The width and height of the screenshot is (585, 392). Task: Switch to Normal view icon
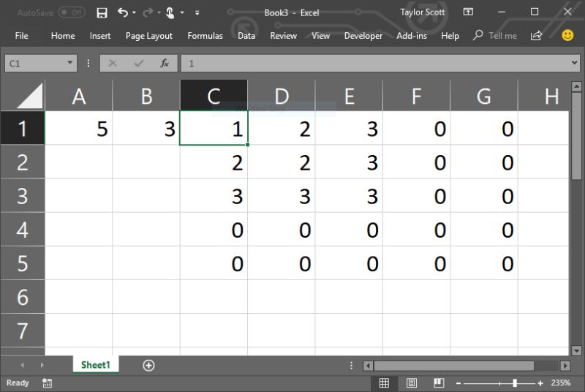[384, 382]
